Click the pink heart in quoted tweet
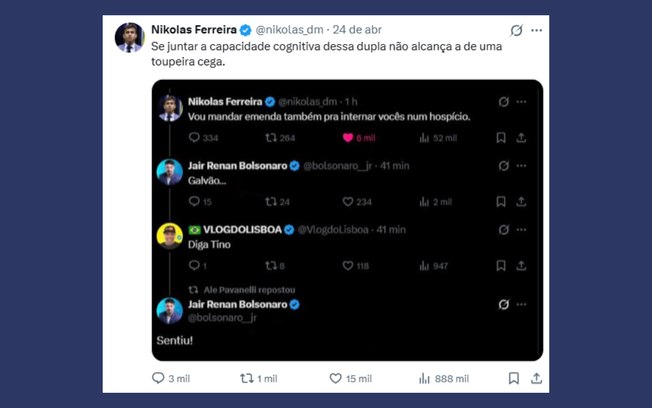This screenshot has width=652, height=408. [350, 137]
